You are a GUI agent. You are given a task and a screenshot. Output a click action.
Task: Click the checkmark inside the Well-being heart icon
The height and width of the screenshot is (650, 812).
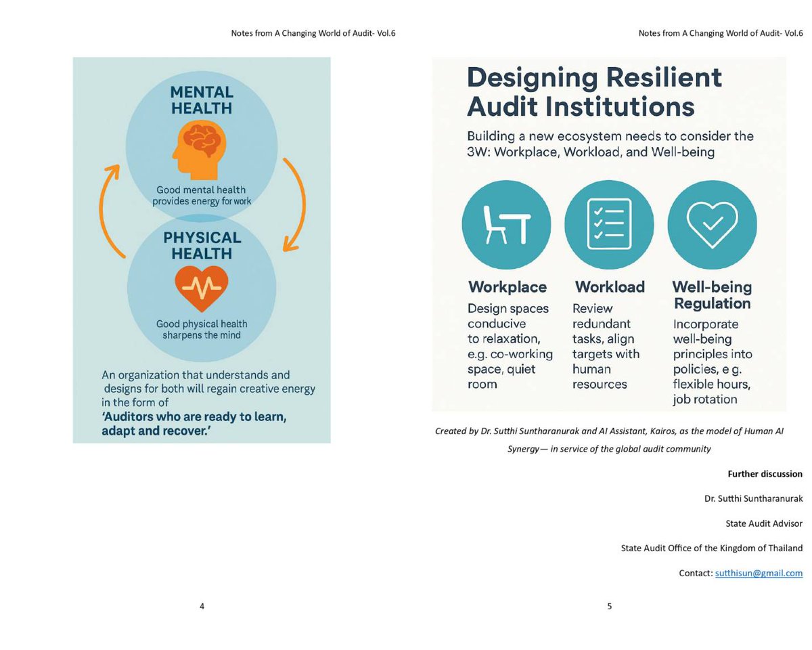pyautogui.click(x=712, y=223)
